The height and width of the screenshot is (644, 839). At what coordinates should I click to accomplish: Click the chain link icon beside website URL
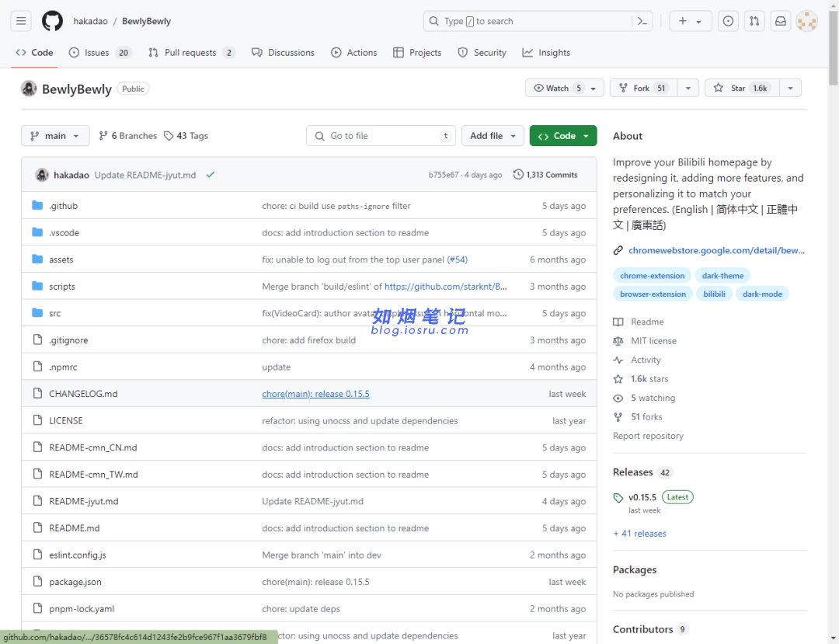click(618, 250)
